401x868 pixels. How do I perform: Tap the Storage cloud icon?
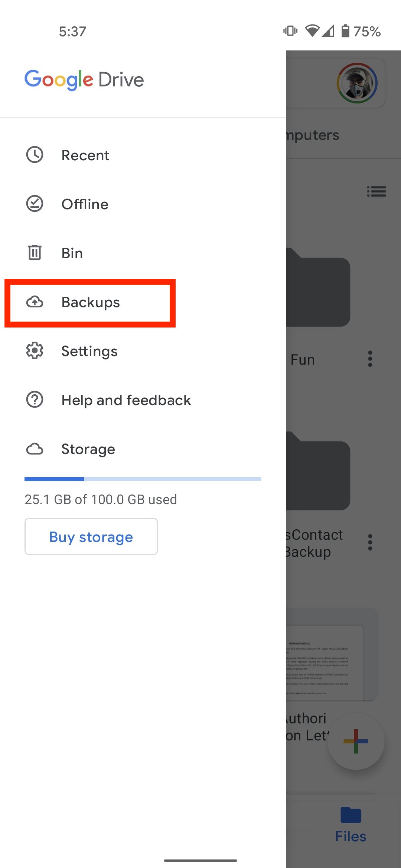35,449
